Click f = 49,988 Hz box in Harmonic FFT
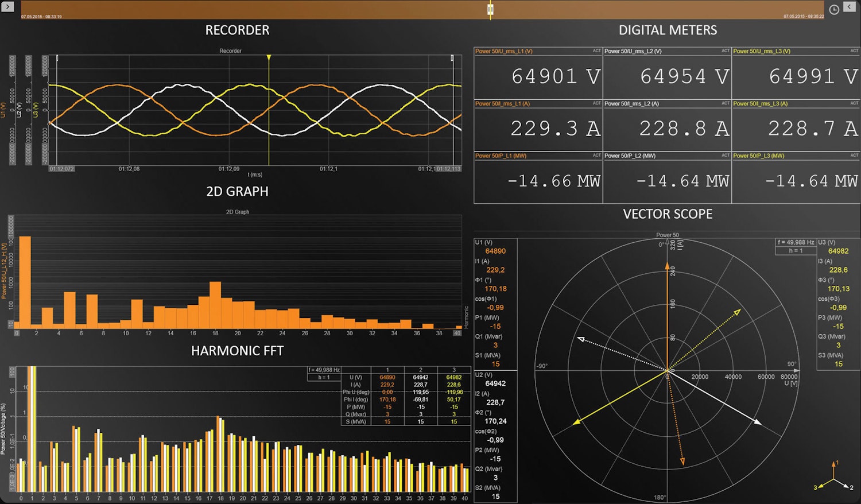The height and width of the screenshot is (504, 861). point(324,370)
